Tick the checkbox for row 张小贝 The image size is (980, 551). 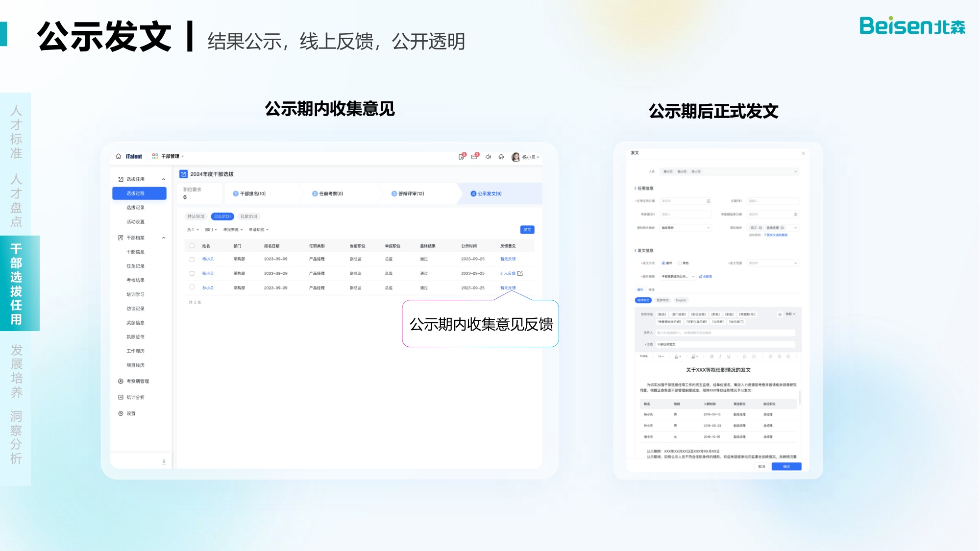(x=192, y=273)
